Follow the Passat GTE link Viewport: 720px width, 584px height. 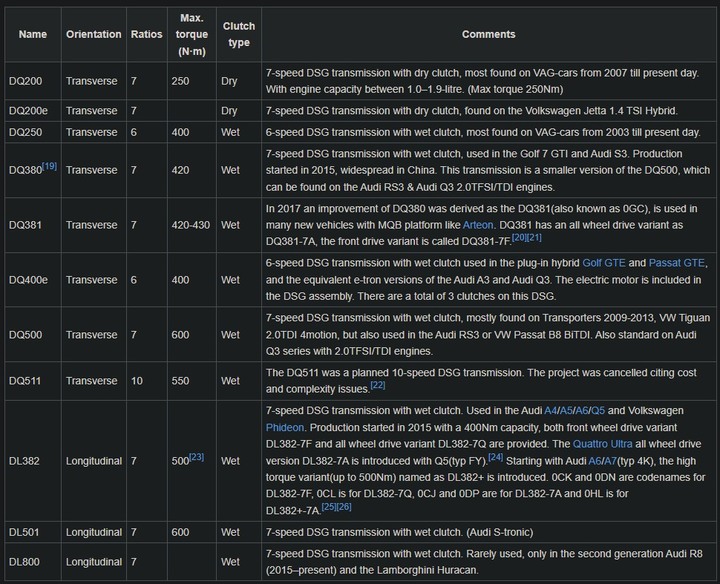[677, 263]
